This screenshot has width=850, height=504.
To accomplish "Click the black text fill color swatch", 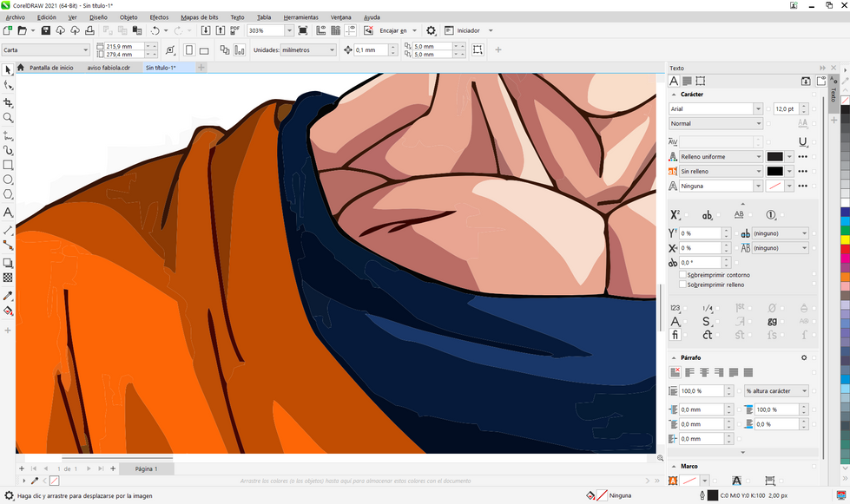I will click(774, 156).
